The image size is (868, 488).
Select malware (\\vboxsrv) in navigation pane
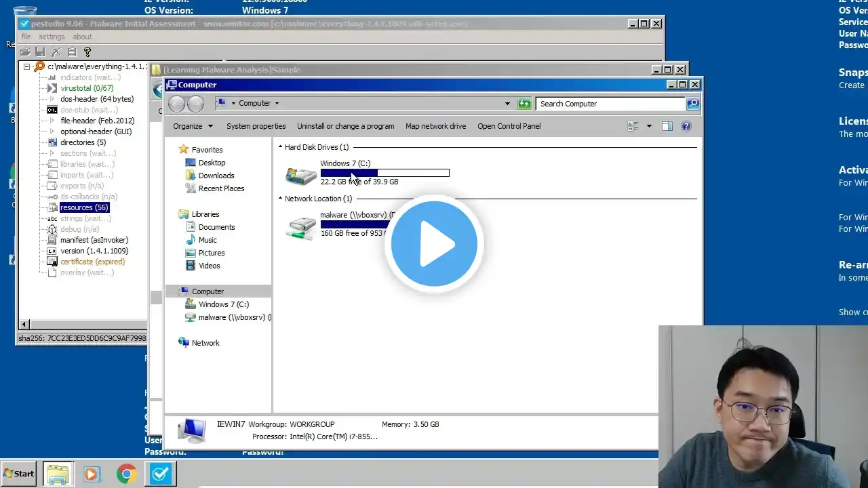click(235, 317)
